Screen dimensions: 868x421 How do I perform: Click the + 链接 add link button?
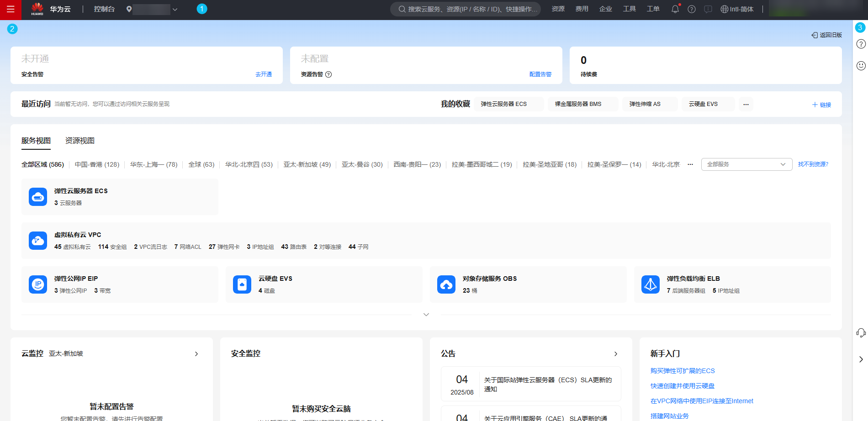pos(821,105)
